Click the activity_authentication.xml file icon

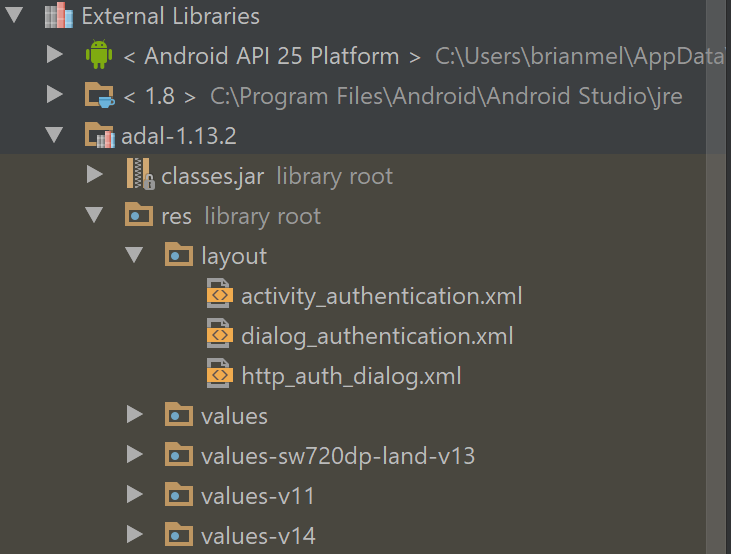[x=220, y=293]
